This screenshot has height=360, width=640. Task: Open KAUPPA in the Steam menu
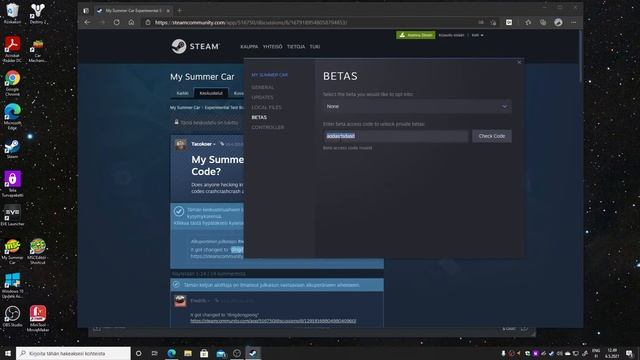pos(249,47)
